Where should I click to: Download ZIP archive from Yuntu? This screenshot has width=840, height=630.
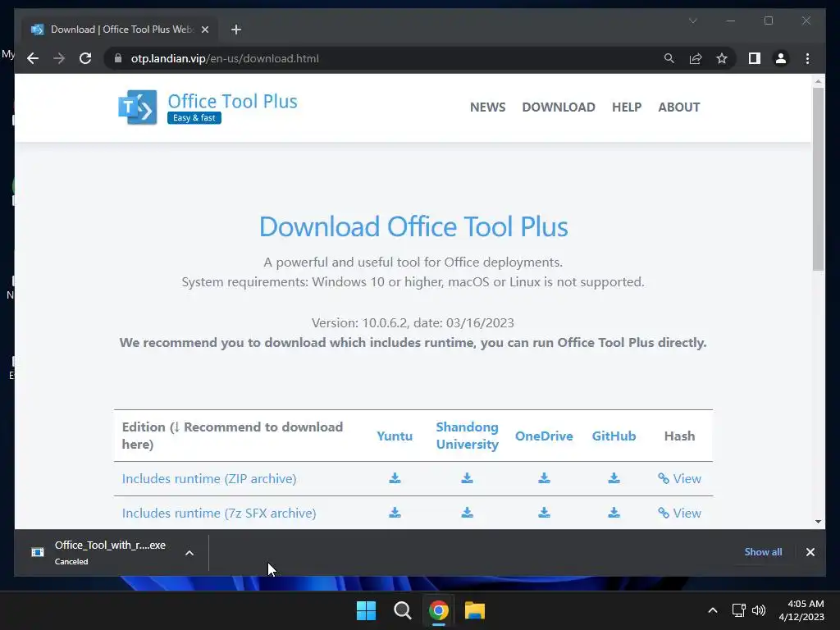click(x=395, y=478)
